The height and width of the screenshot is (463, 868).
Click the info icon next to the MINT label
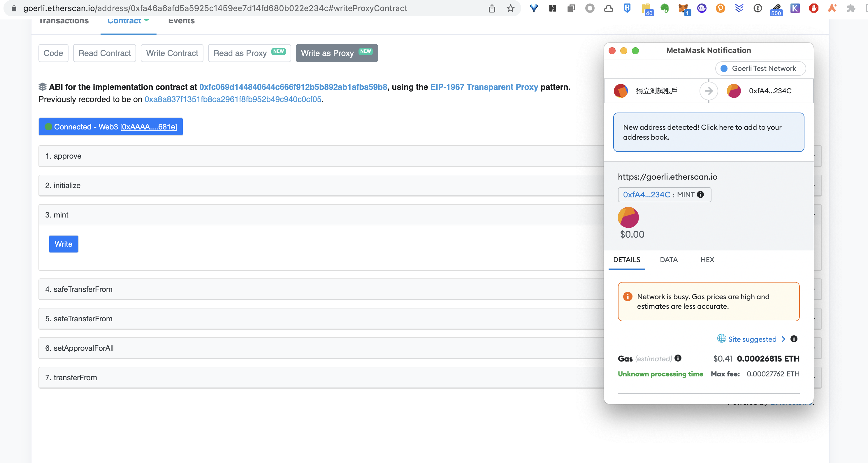(x=701, y=195)
